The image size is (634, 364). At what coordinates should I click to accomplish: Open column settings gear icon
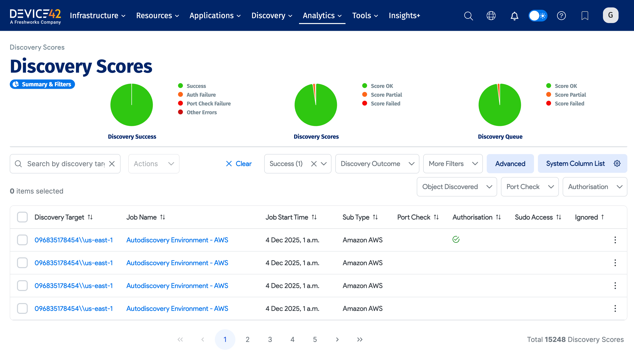click(x=617, y=163)
